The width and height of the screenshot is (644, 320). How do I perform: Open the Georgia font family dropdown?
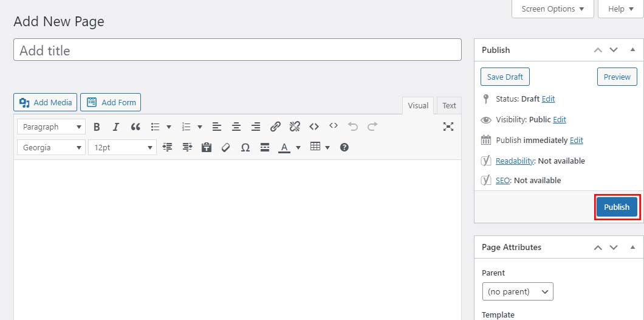point(52,147)
